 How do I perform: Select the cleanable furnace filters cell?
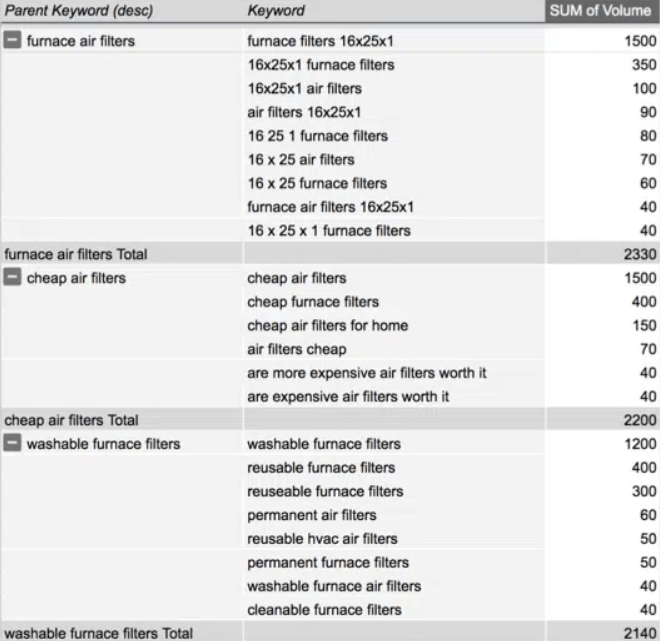[x=324, y=610]
